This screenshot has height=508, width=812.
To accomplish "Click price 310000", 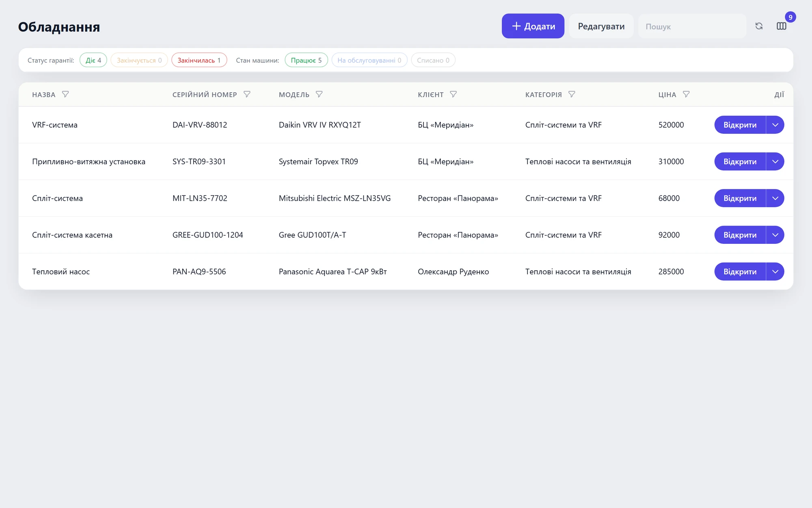I will [671, 161].
